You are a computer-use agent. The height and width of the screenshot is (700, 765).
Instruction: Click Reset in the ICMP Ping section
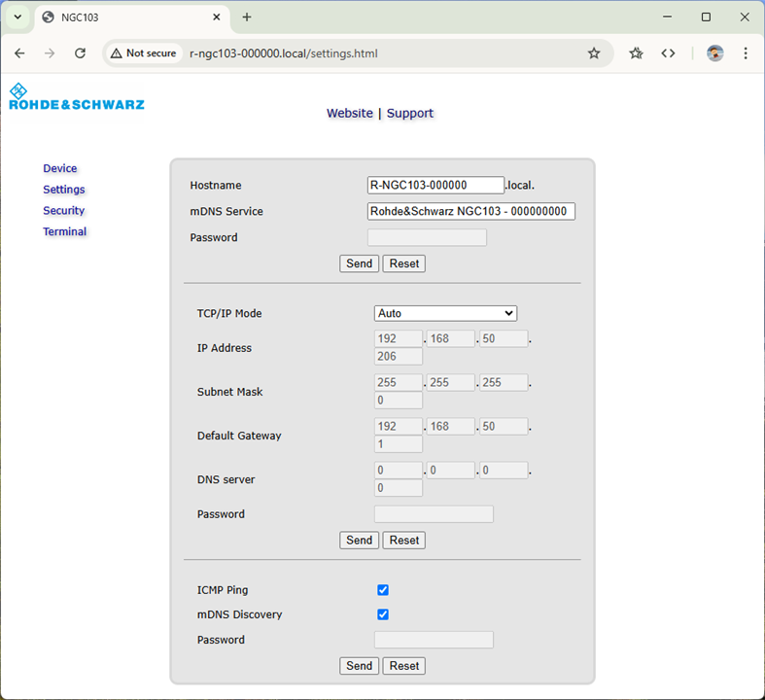coord(404,666)
